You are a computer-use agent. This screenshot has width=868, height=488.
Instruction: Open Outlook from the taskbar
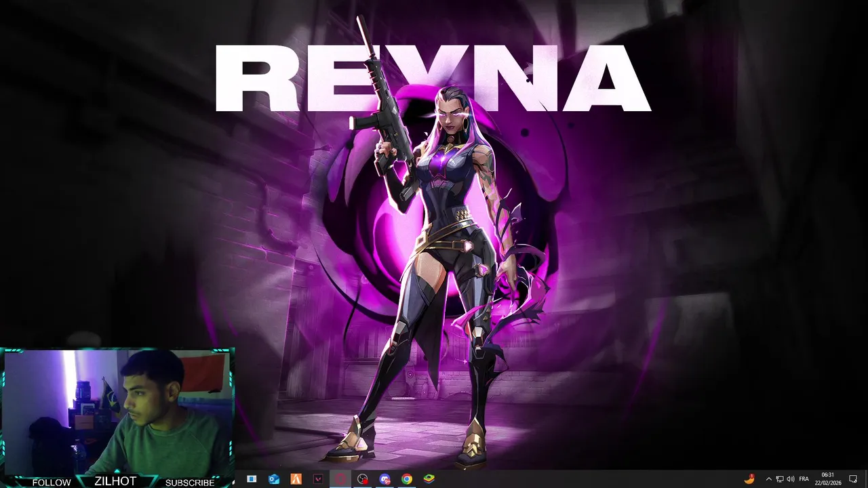coord(274,479)
